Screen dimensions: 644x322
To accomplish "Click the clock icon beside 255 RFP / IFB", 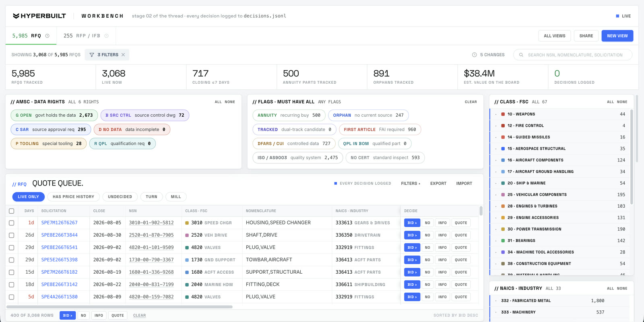I will coord(106,36).
